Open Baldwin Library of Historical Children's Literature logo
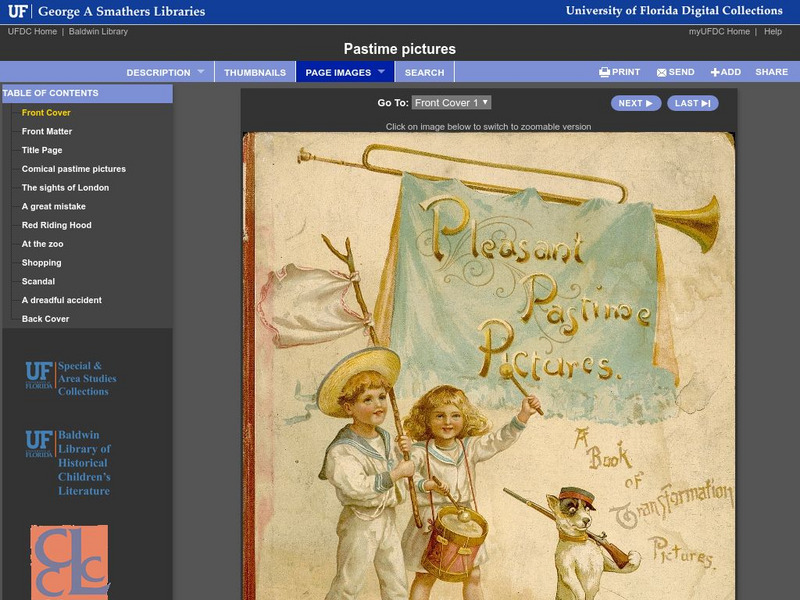Image resolution: width=800 pixels, height=600 pixels. click(69, 463)
